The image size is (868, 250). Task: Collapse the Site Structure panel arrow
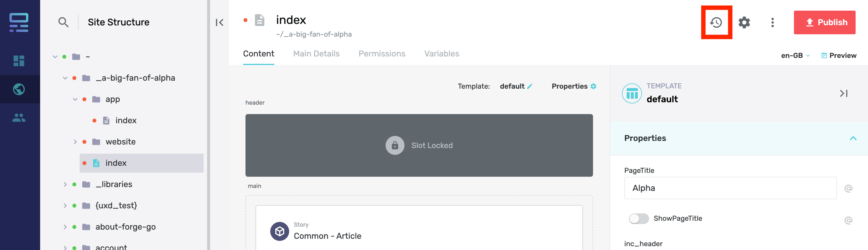[219, 22]
